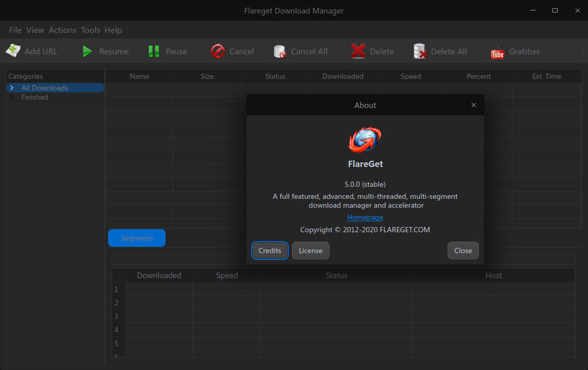
Task: Show more toolbar items overflow arrow
Action: pos(583,51)
